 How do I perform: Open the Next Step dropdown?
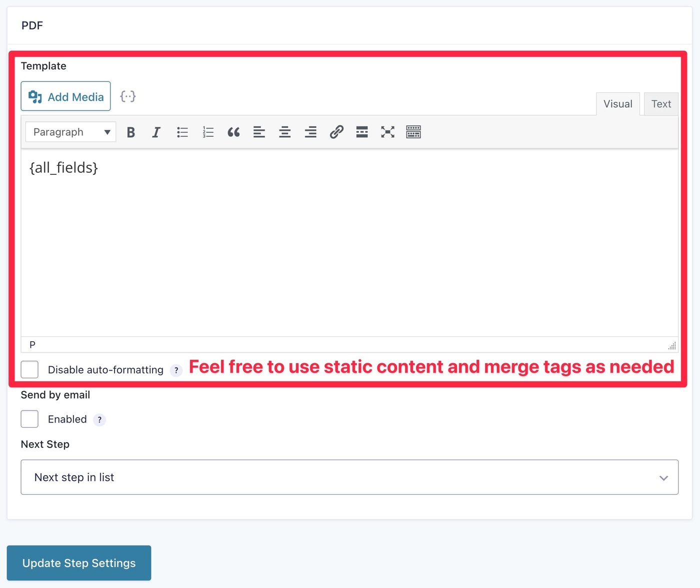349,477
